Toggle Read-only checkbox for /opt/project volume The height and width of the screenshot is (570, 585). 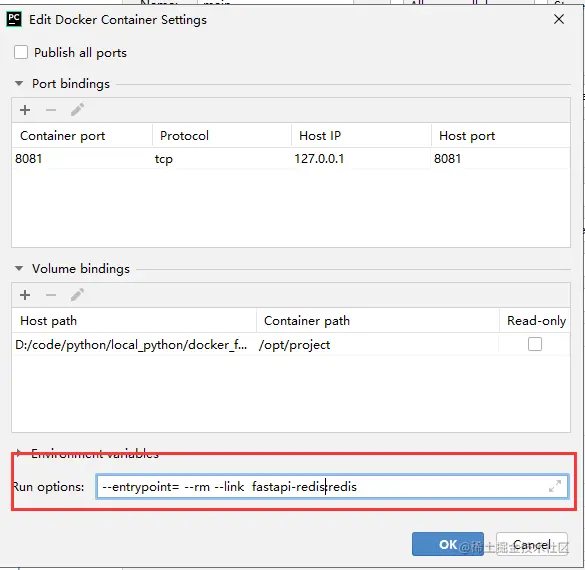pyautogui.click(x=535, y=344)
